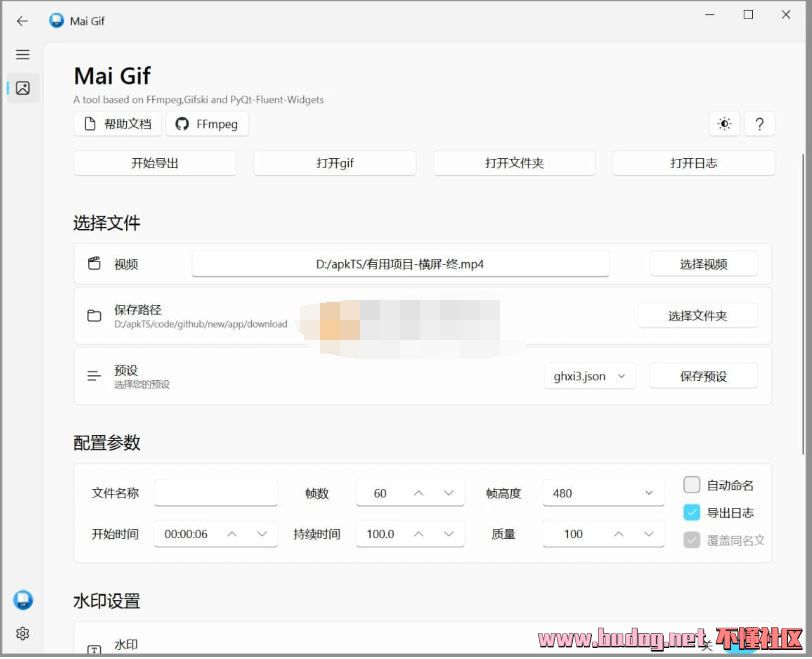Enable the 自动命名 checkbox
The width and height of the screenshot is (812, 659).
pos(692,485)
